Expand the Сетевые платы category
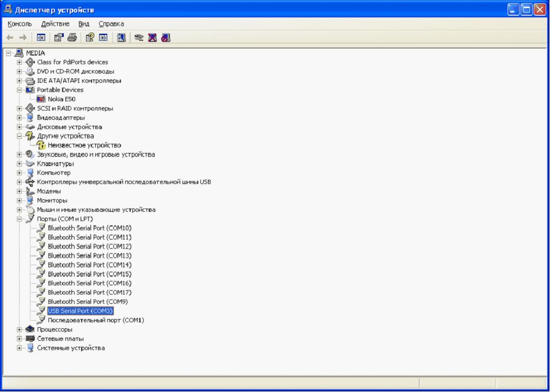The width and height of the screenshot is (550, 392). [x=20, y=339]
